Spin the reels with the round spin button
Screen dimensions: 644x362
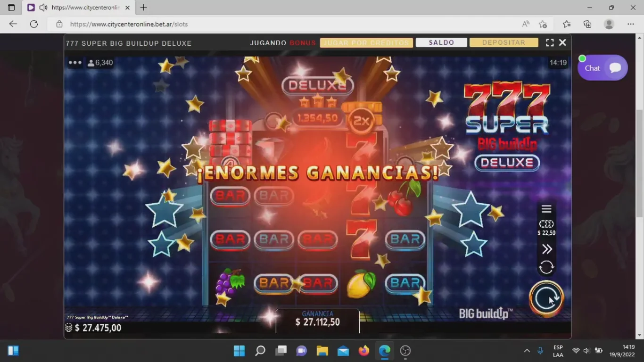point(546,298)
